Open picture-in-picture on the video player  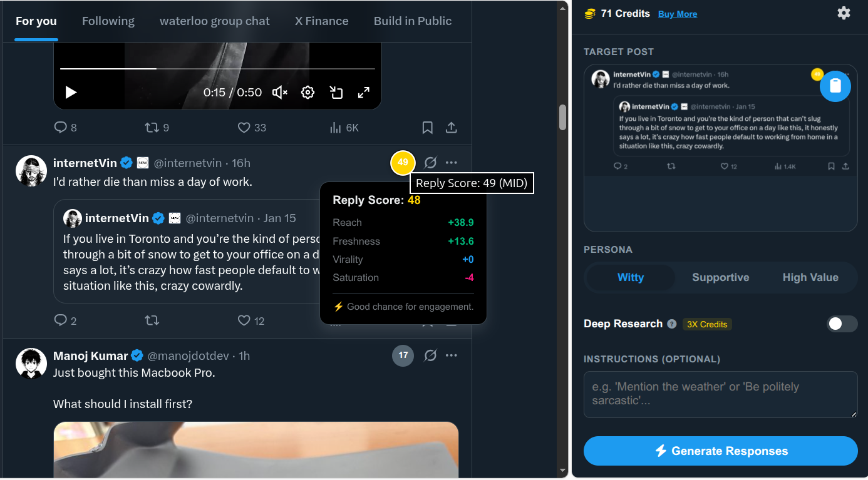(x=336, y=93)
